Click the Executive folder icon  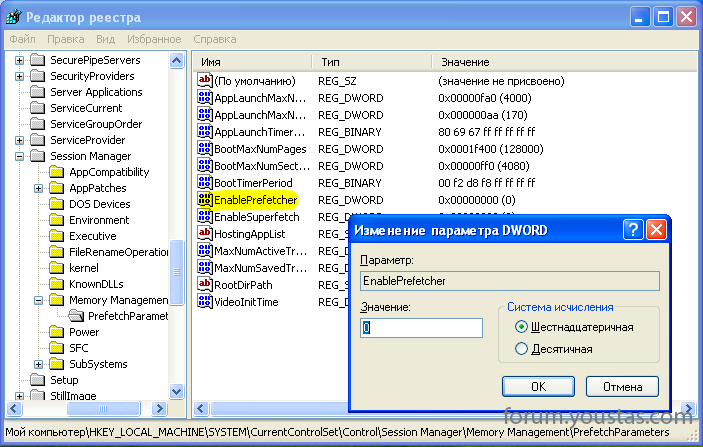pyautogui.click(x=56, y=236)
